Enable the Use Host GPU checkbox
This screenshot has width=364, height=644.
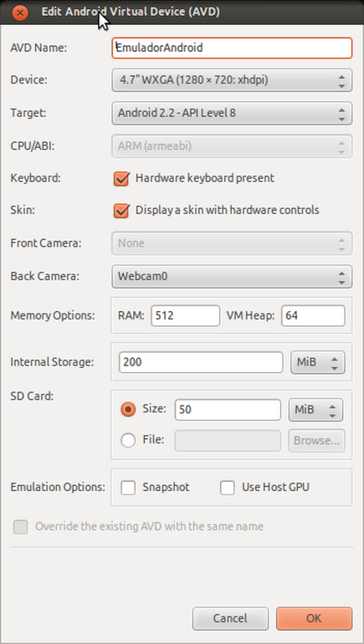pyautogui.click(x=228, y=488)
